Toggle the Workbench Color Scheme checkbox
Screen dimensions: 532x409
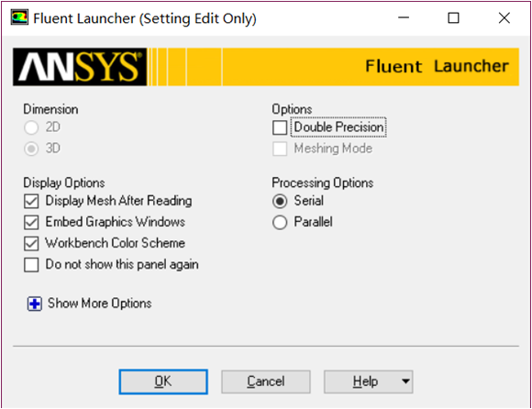(x=31, y=244)
